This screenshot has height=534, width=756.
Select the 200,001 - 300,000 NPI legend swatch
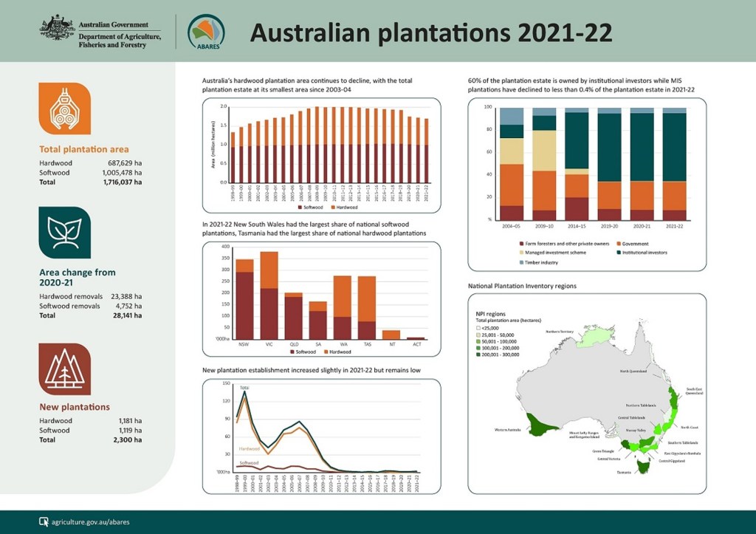pos(478,355)
